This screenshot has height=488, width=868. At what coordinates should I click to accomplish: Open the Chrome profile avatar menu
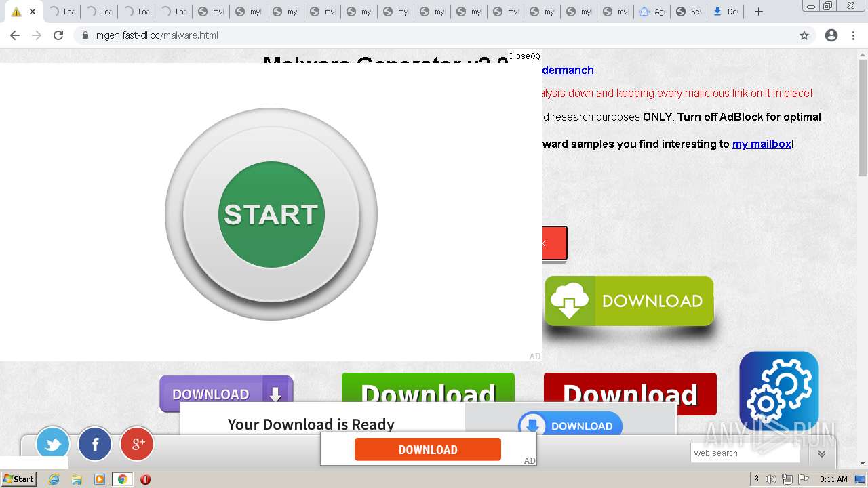pyautogui.click(x=831, y=35)
